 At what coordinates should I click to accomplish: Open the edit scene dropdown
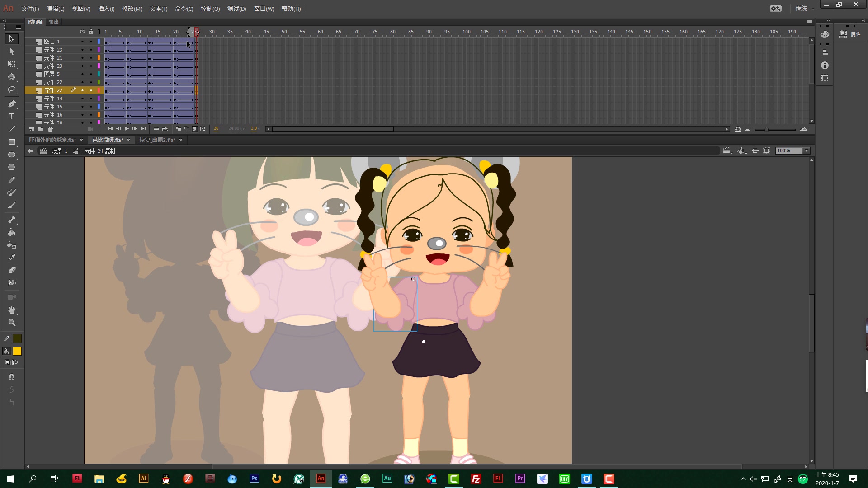click(727, 151)
